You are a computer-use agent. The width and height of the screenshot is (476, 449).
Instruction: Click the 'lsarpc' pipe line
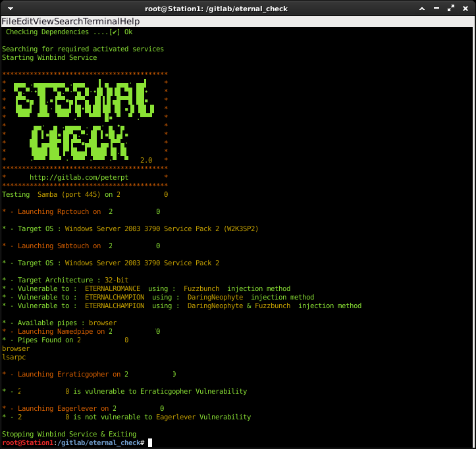point(14,357)
